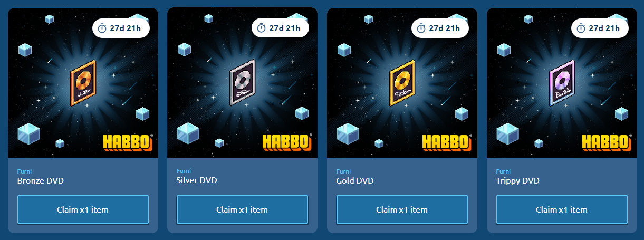Click the timer badge on Gold DVD card
The image size is (644, 240).
click(440, 28)
